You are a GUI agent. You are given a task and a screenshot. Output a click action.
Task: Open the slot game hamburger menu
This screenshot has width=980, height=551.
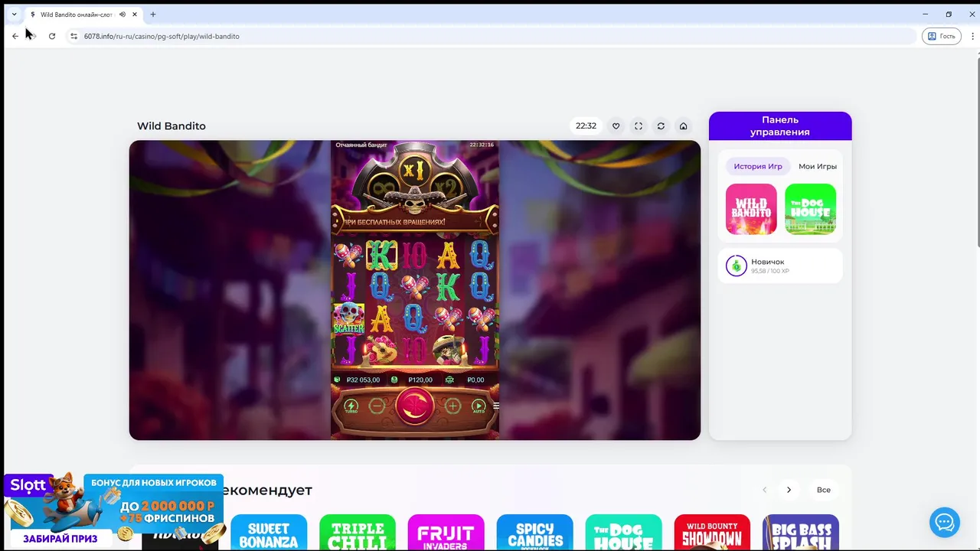click(495, 406)
